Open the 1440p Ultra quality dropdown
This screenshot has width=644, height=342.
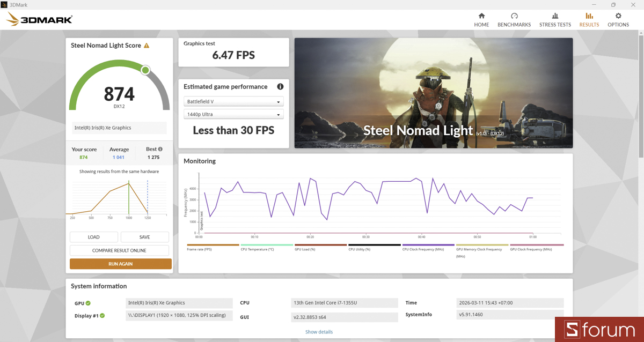(233, 114)
